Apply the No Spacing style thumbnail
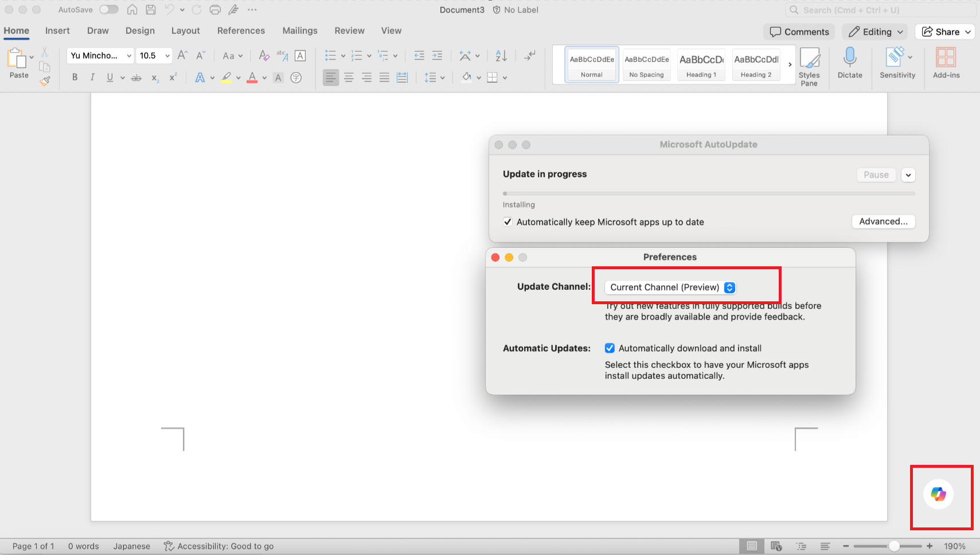 point(646,64)
